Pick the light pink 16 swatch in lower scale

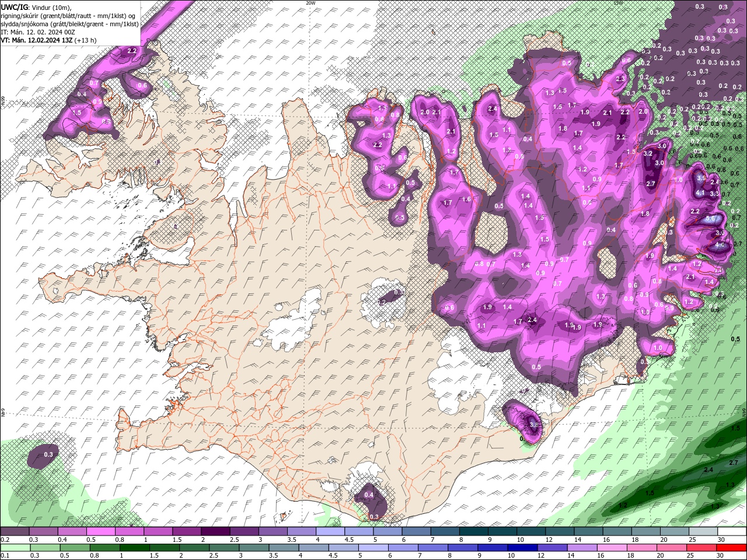[x=612, y=548]
